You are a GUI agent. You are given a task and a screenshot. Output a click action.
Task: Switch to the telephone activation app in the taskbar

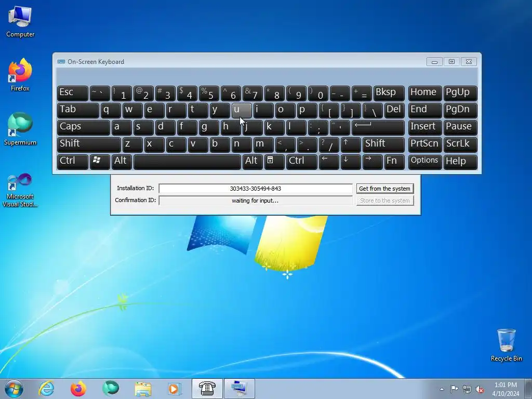207,389
